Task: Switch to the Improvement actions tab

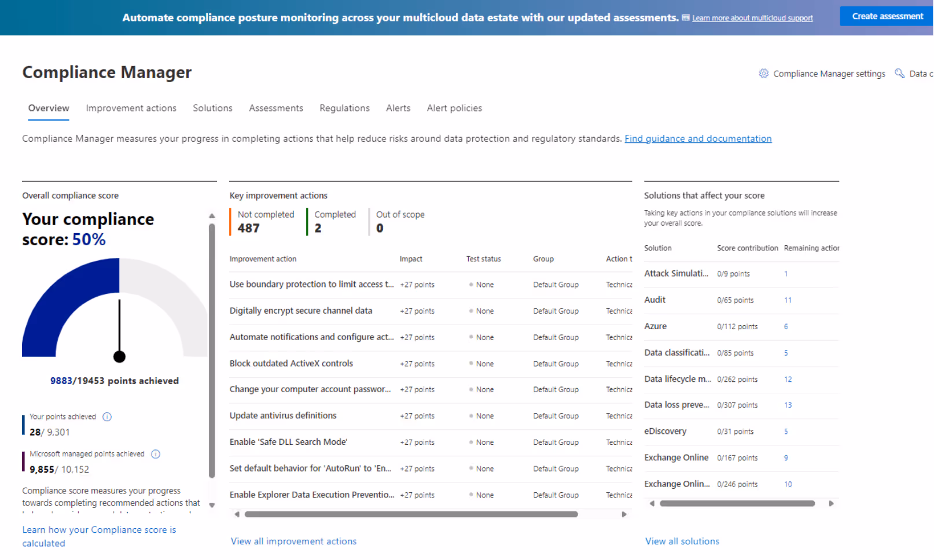Action: pyautogui.click(x=131, y=108)
